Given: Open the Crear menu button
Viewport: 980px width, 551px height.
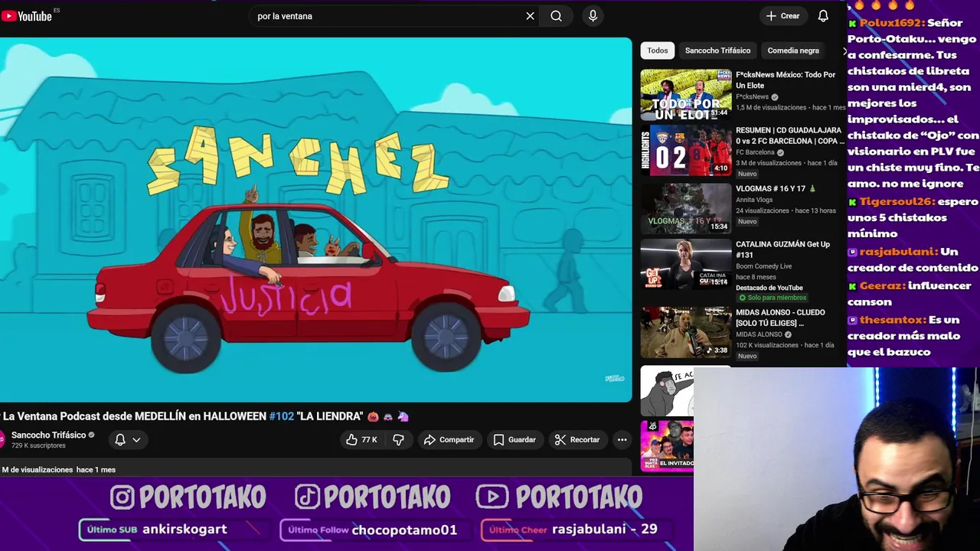Looking at the screenshot, I should [782, 16].
